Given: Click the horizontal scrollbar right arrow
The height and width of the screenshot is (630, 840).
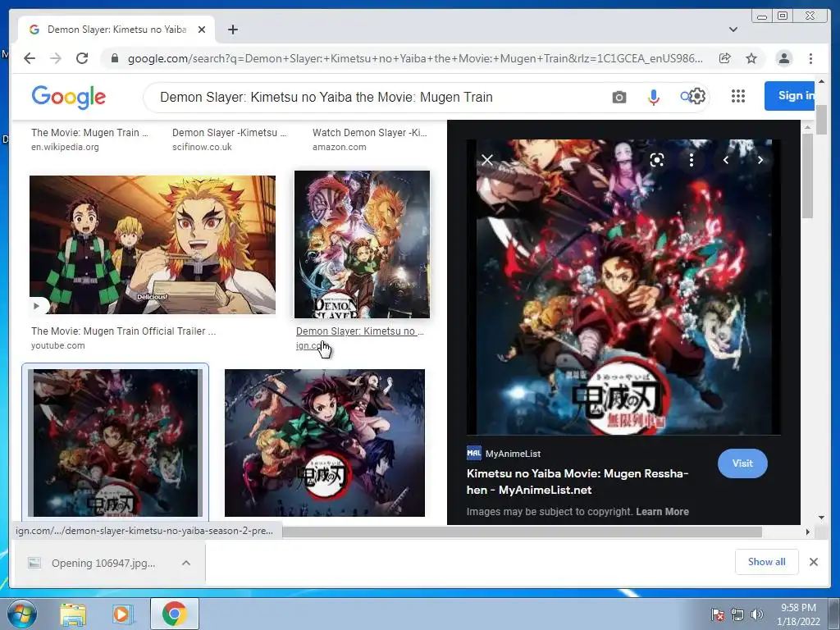Looking at the screenshot, I should click(x=808, y=532).
